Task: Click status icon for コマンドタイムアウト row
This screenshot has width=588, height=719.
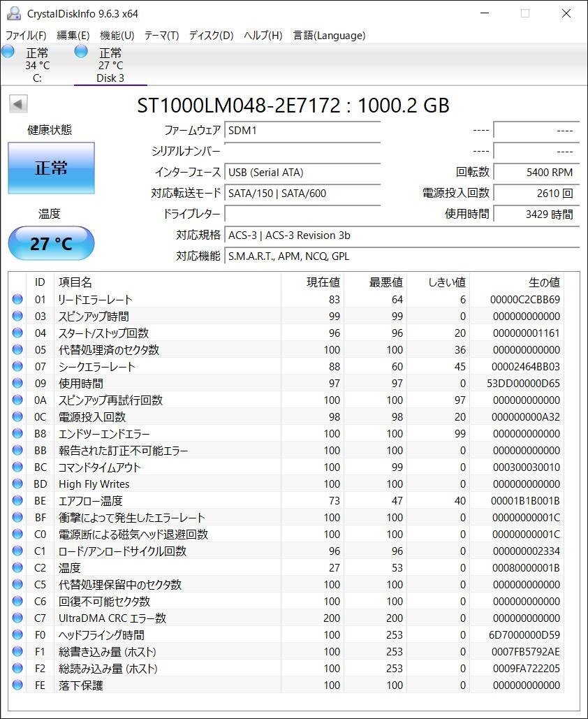Action: [17, 467]
